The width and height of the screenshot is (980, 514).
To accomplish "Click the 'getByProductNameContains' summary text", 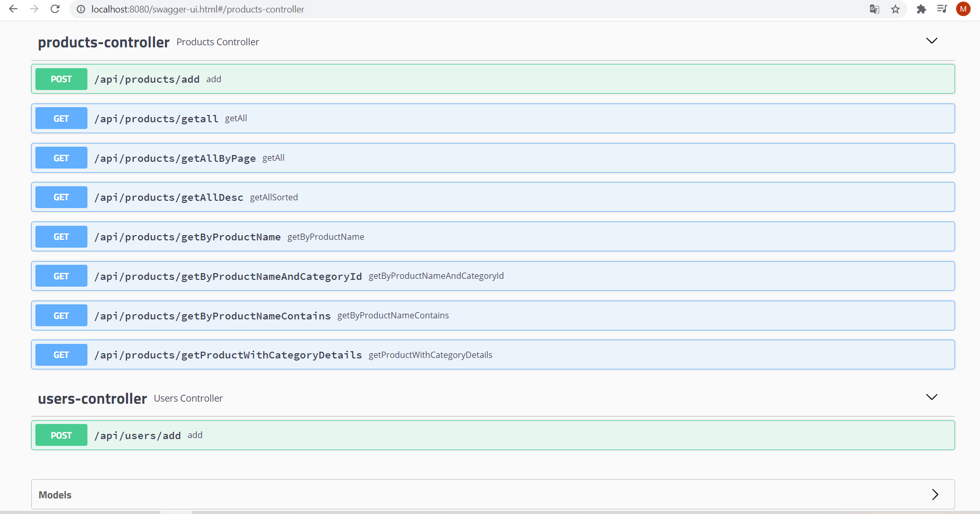I will pos(393,315).
